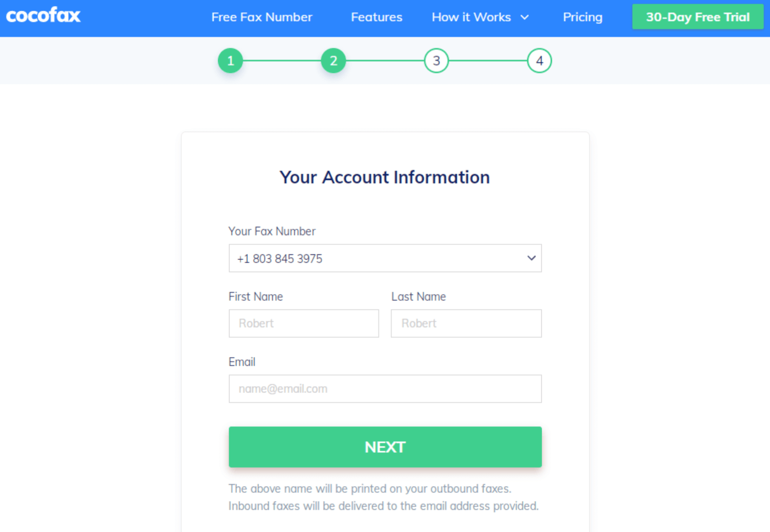Image resolution: width=770 pixels, height=532 pixels.
Task: Click the First Name input field
Action: coord(303,323)
